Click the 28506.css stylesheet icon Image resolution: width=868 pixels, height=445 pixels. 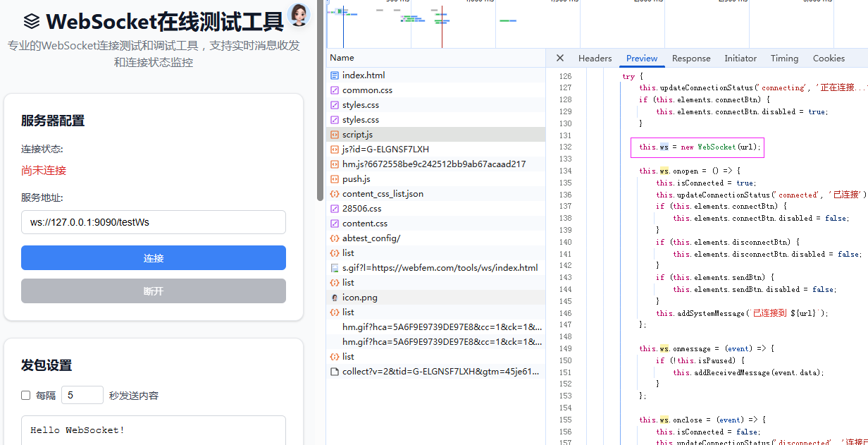[x=335, y=209]
